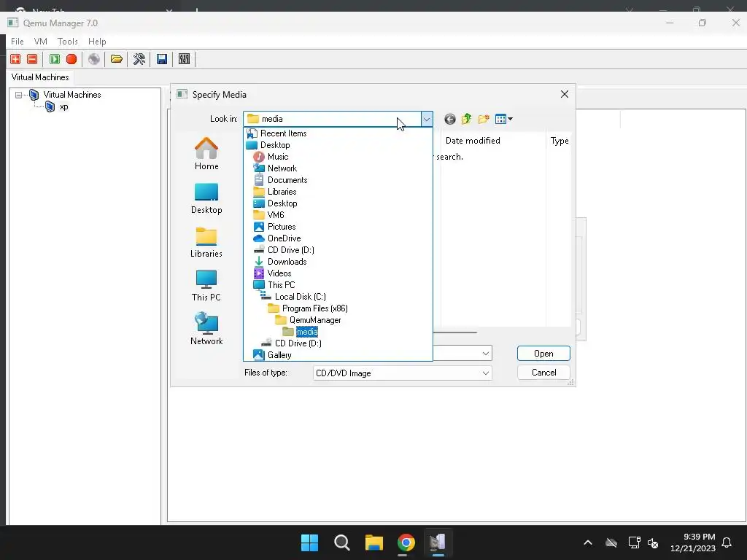Open Google Chrome from the taskbar

406,542
